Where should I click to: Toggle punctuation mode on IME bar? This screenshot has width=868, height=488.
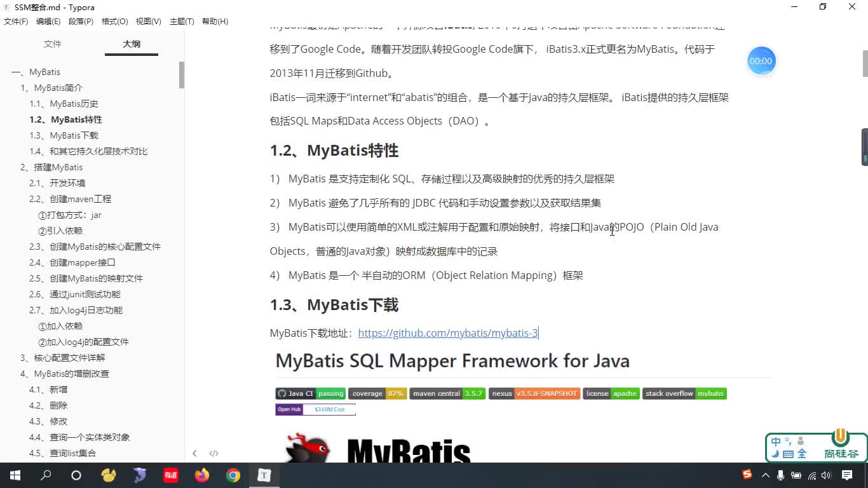click(x=789, y=440)
